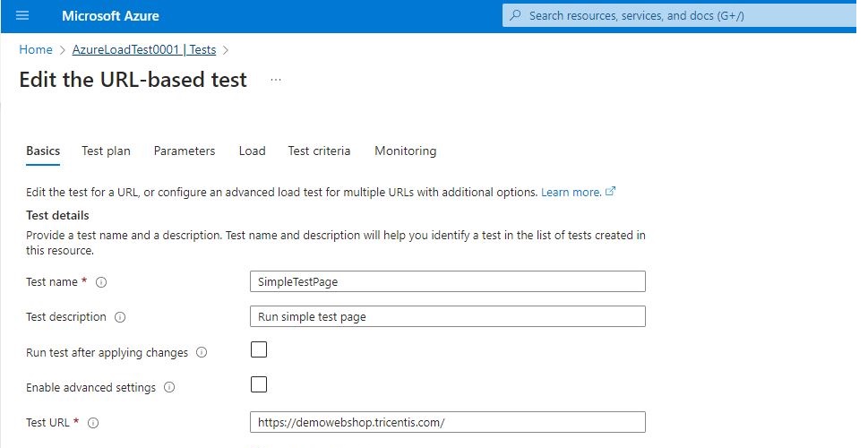
Task: Click the info icon beside Test URL
Action: click(93, 423)
